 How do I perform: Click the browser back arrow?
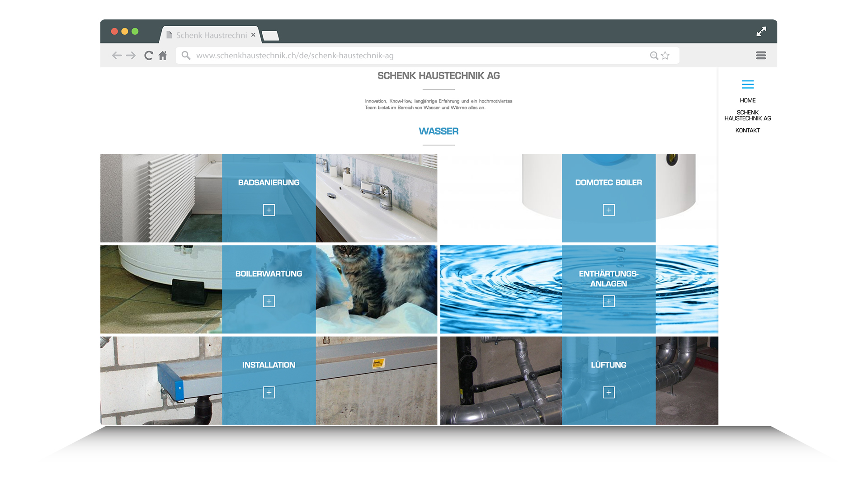click(117, 56)
